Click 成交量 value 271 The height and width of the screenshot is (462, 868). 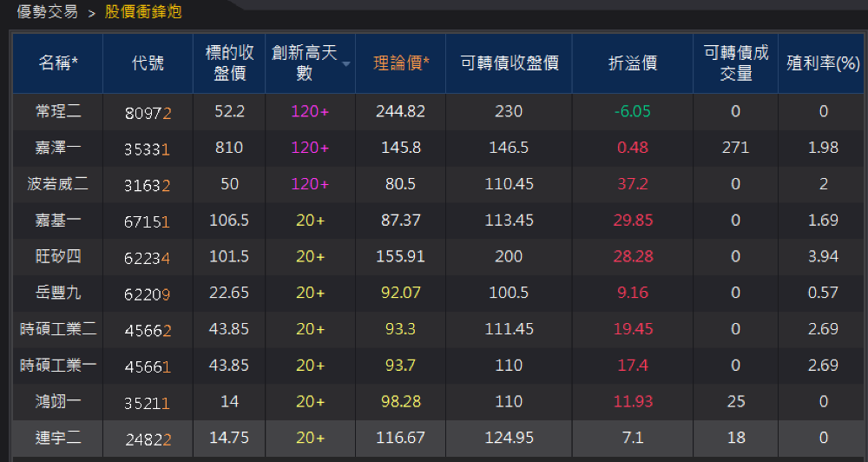736,148
